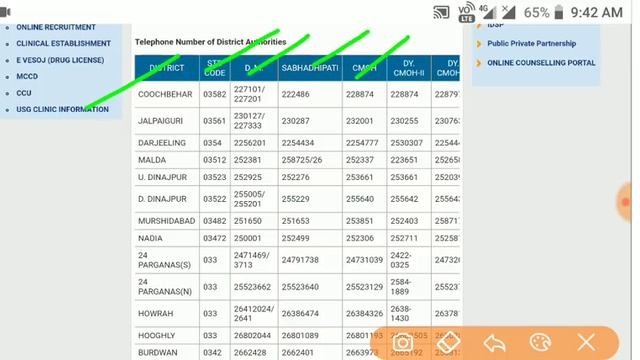Tap the arrow bullet beside Public Private Partnership
Image resolution: width=640 pixels, height=360 pixels.
(479, 43)
